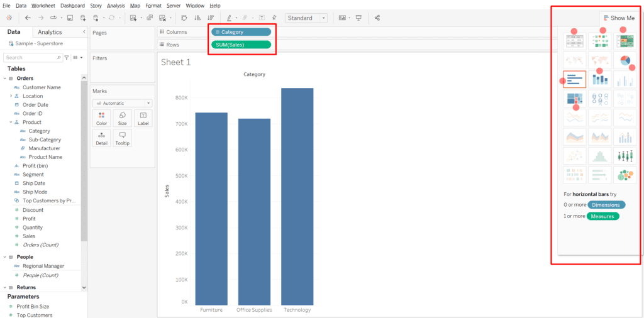Choose horizontal bars chart in Show Me
The image size is (644, 318).
pos(575,79)
